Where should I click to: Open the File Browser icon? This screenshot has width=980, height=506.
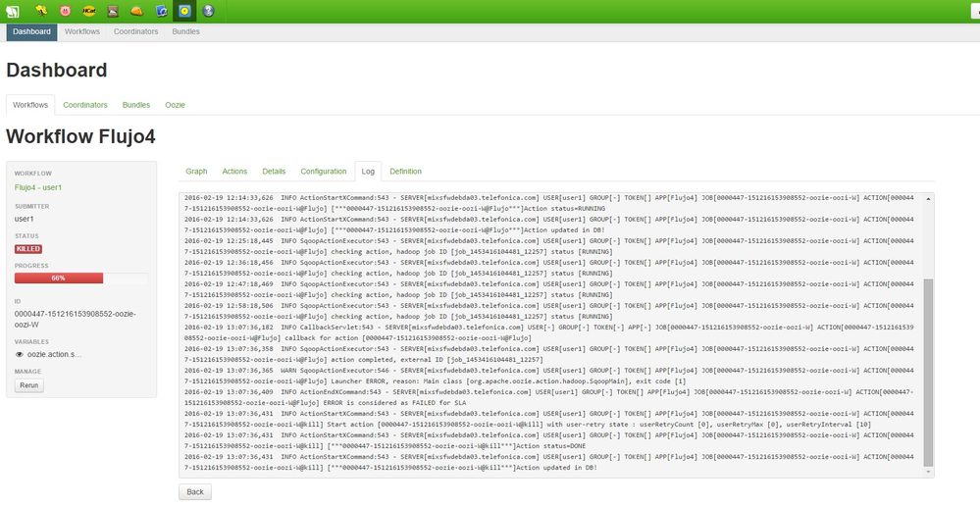113,11
